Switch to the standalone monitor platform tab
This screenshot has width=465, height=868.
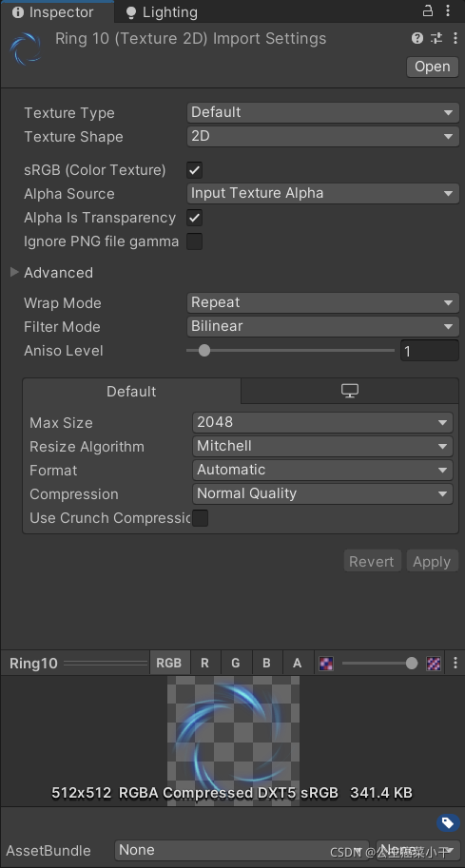coord(350,391)
